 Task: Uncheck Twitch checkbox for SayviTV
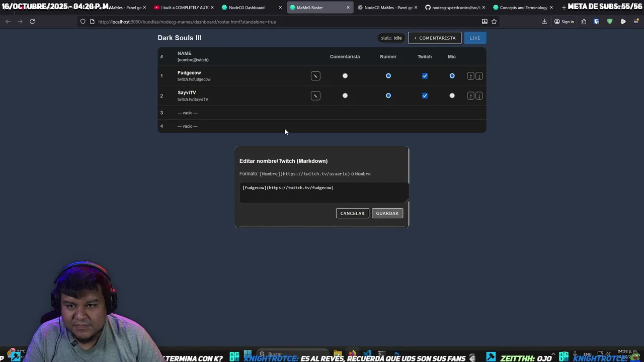coord(425,96)
